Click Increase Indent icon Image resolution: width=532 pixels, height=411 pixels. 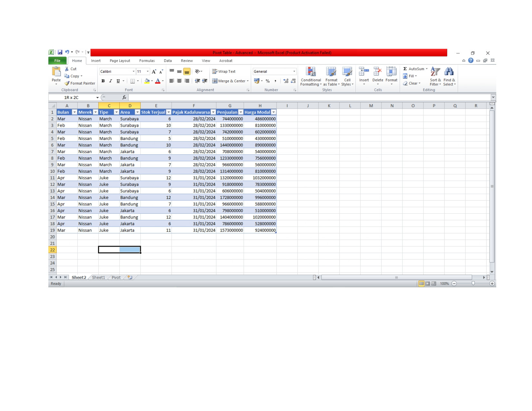tap(205, 81)
